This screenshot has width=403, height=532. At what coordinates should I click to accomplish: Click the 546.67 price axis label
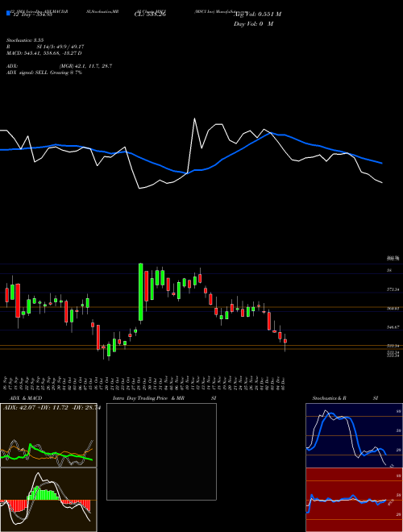click(x=393, y=327)
